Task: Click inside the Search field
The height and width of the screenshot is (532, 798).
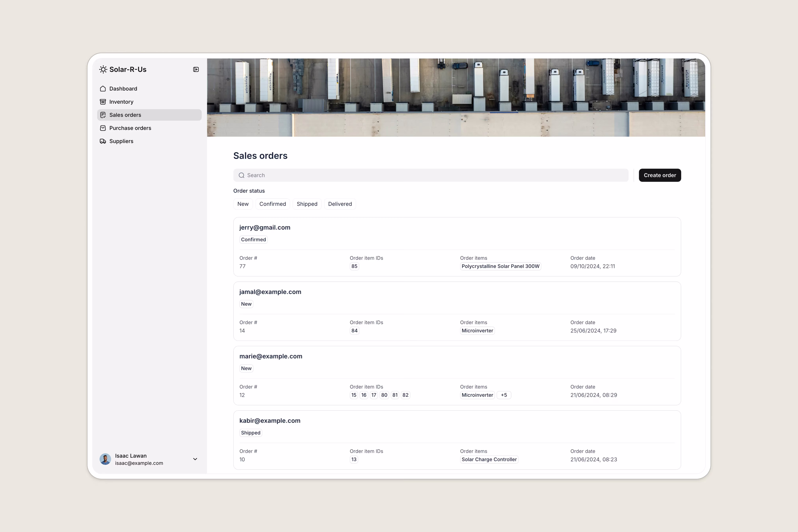Action: click(373, 175)
